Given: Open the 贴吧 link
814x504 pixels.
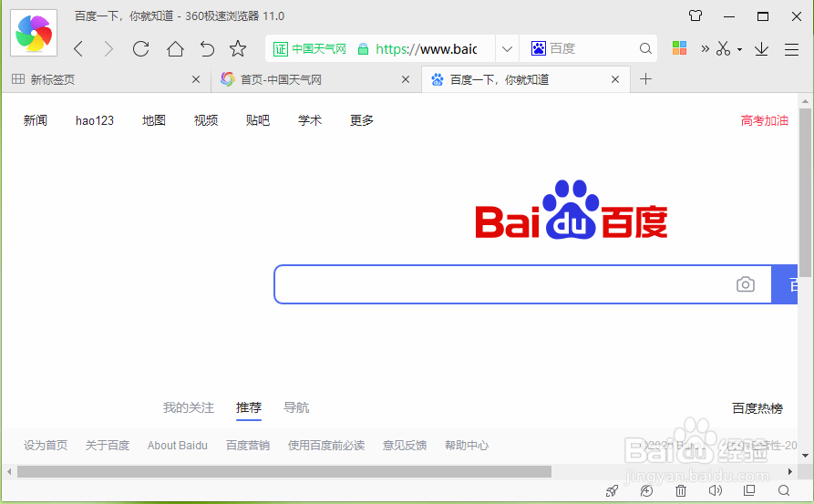Looking at the screenshot, I should [x=258, y=120].
